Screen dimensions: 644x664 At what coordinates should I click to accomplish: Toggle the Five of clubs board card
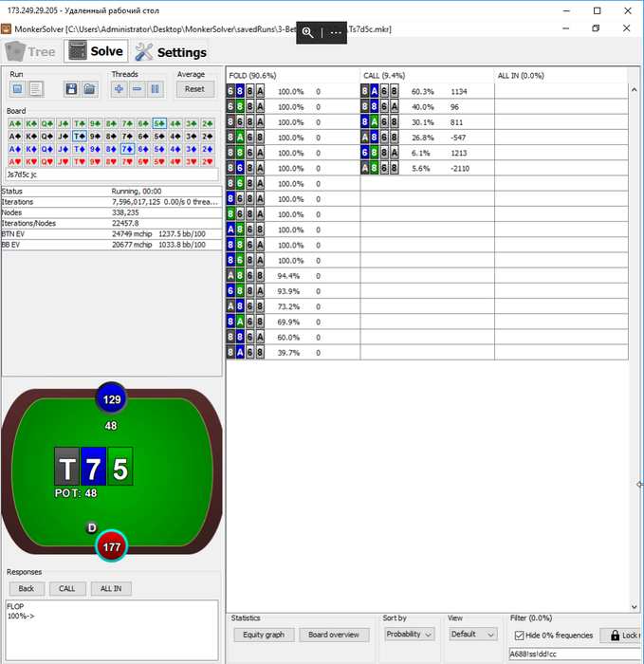point(159,123)
